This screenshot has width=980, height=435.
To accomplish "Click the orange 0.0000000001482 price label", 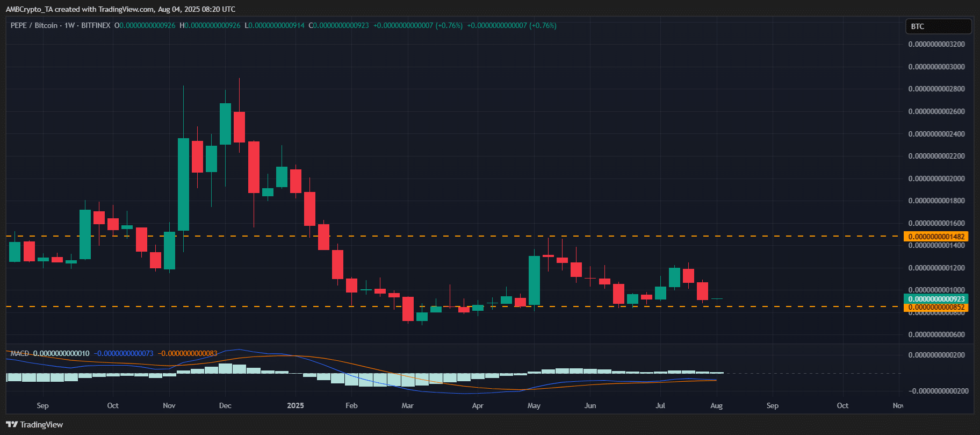I will pyautogui.click(x=936, y=237).
